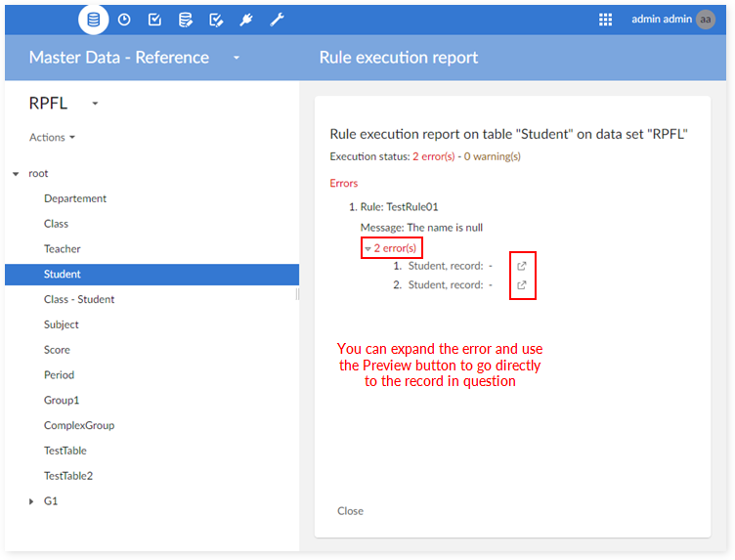This screenshot has height=560, width=735.
Task: Click the red Errors heading
Action: pos(344,183)
